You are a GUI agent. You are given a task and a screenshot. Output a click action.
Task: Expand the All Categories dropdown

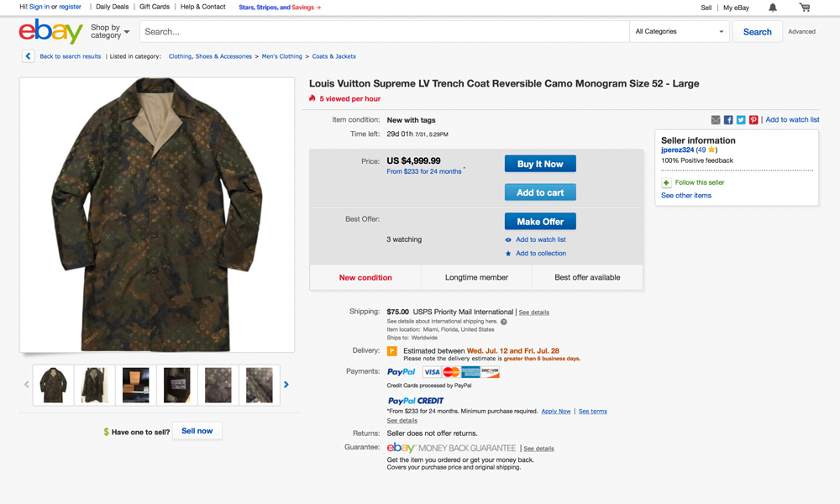coord(680,32)
